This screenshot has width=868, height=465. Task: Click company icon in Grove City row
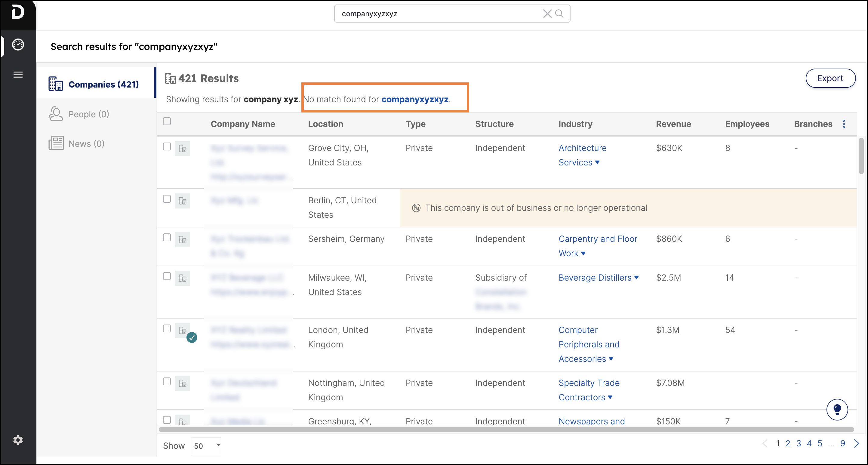[x=183, y=149]
